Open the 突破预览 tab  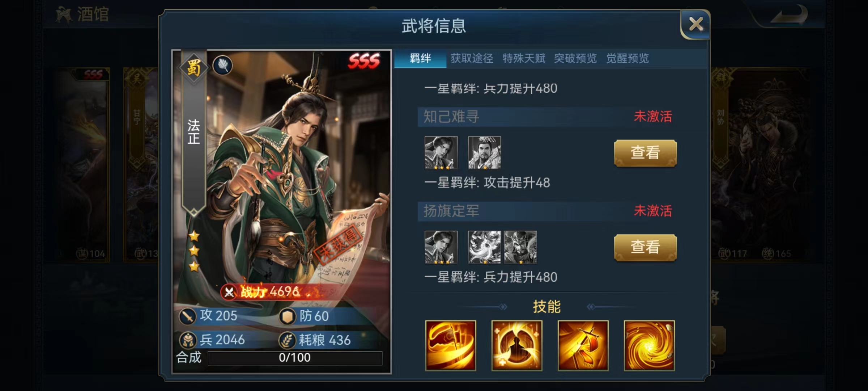coord(575,58)
